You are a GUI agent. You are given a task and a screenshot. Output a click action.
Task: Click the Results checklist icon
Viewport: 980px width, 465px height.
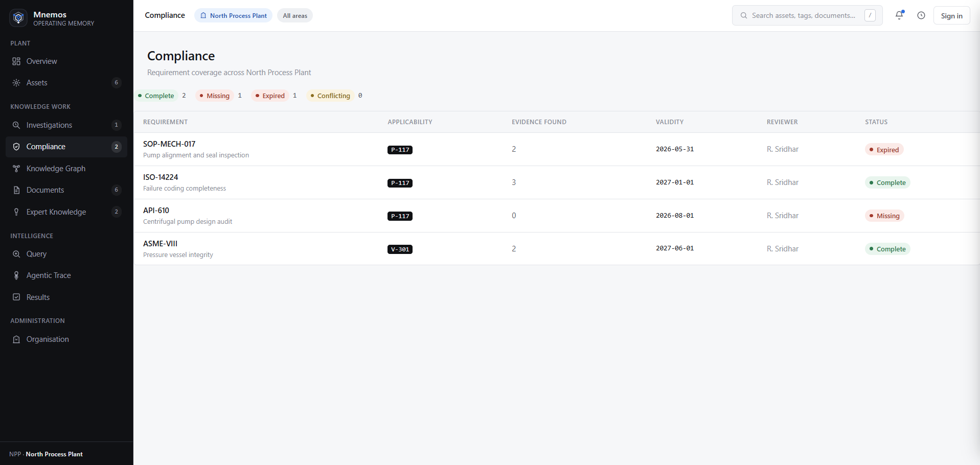[x=16, y=297]
